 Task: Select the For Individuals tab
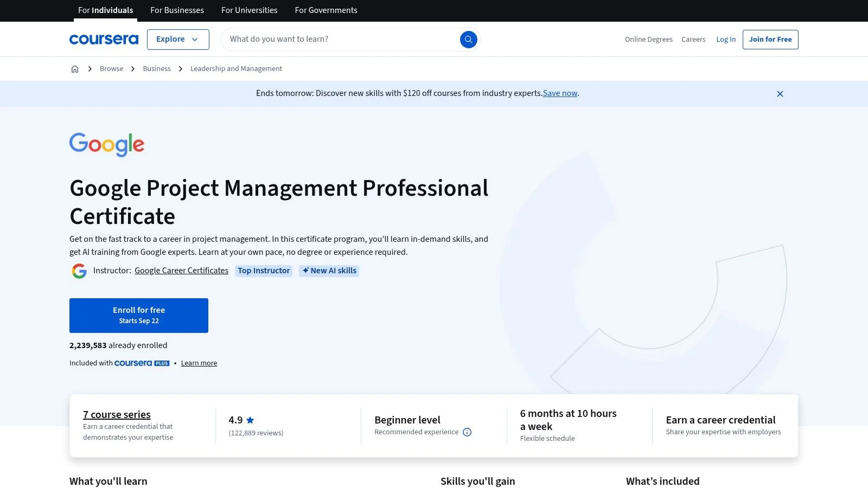pyautogui.click(x=105, y=10)
